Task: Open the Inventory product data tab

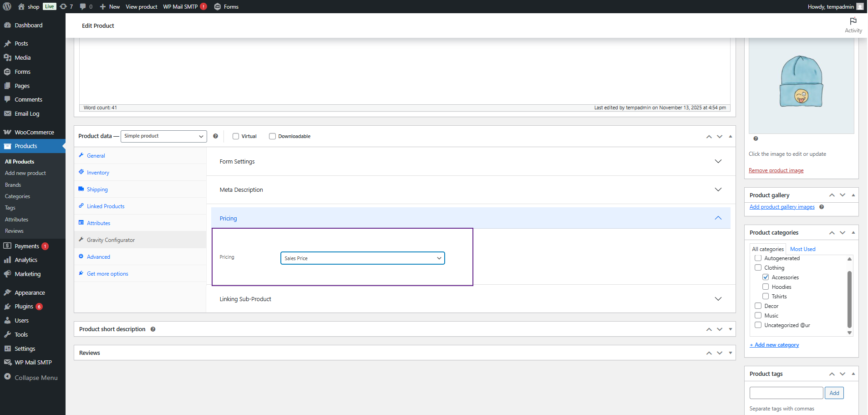Action: click(x=98, y=173)
